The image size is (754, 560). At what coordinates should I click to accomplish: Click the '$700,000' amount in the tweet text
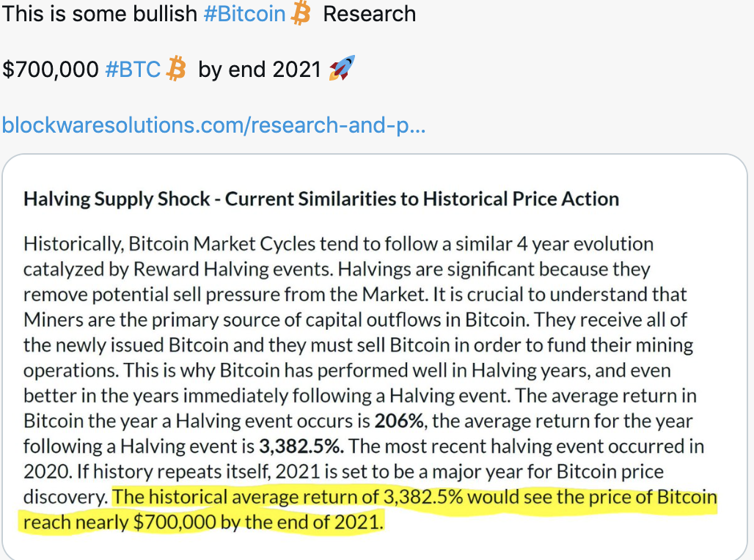coord(51,69)
